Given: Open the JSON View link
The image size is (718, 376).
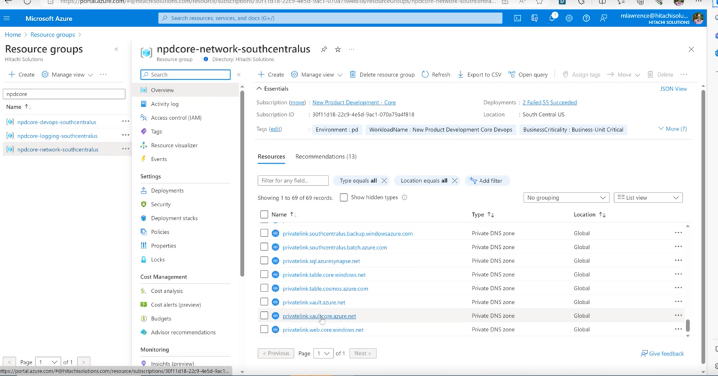Looking at the screenshot, I should coord(673,89).
